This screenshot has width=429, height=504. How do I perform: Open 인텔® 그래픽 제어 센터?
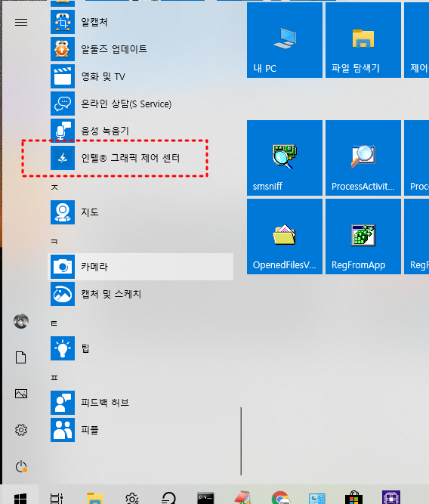[x=140, y=158]
